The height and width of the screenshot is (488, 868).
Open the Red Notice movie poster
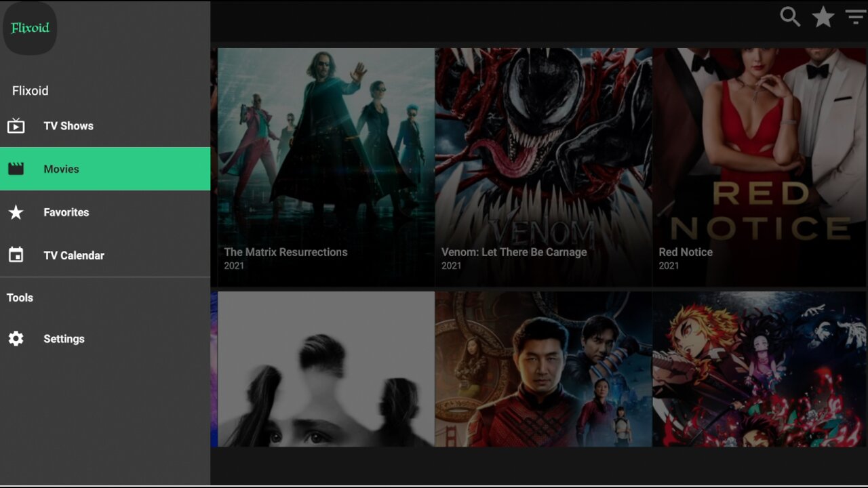(760, 167)
